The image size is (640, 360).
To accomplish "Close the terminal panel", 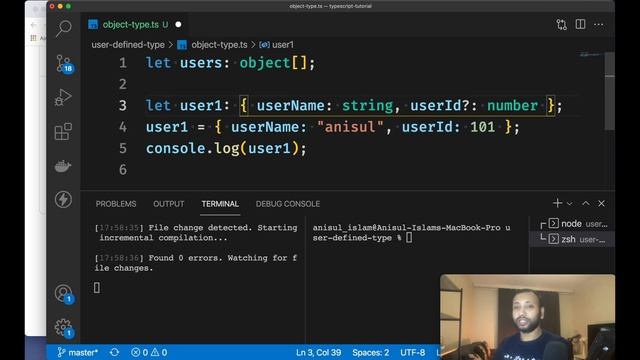I will (601, 203).
